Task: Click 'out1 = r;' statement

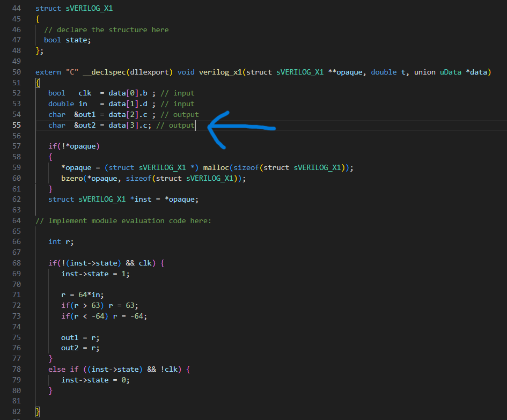Action: (x=80, y=337)
